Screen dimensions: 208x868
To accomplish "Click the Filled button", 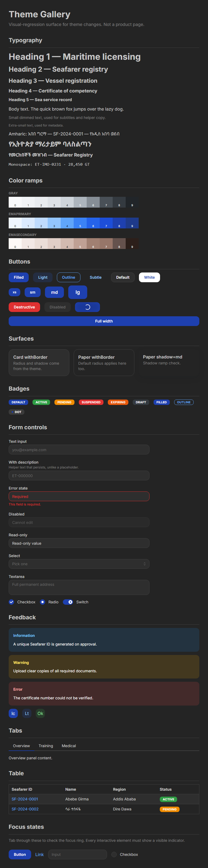I will coord(19,277).
